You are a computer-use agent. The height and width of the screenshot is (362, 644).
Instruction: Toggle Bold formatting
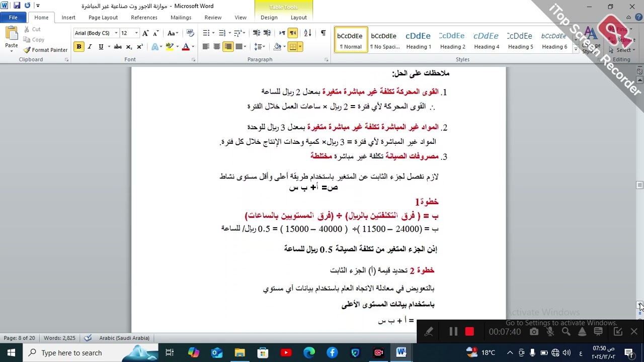click(78, 47)
